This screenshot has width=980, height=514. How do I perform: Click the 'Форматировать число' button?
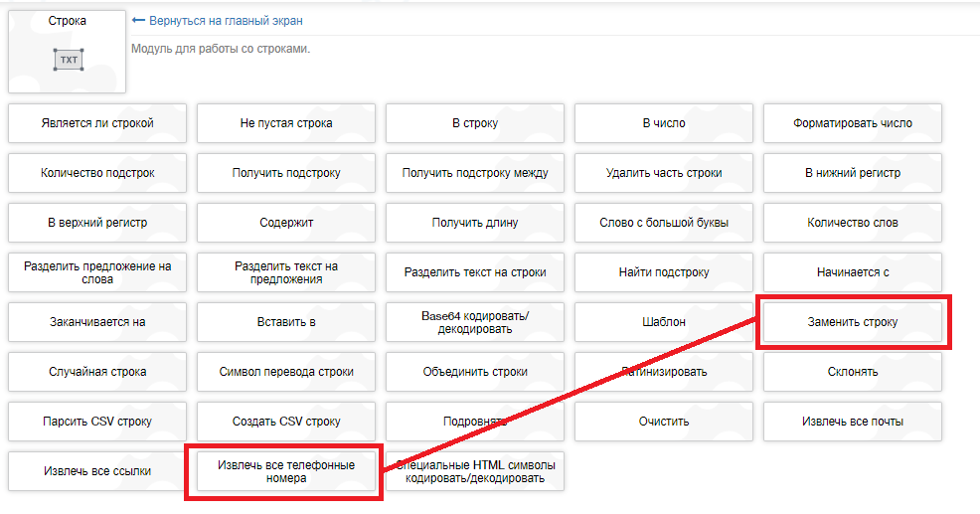(x=852, y=123)
